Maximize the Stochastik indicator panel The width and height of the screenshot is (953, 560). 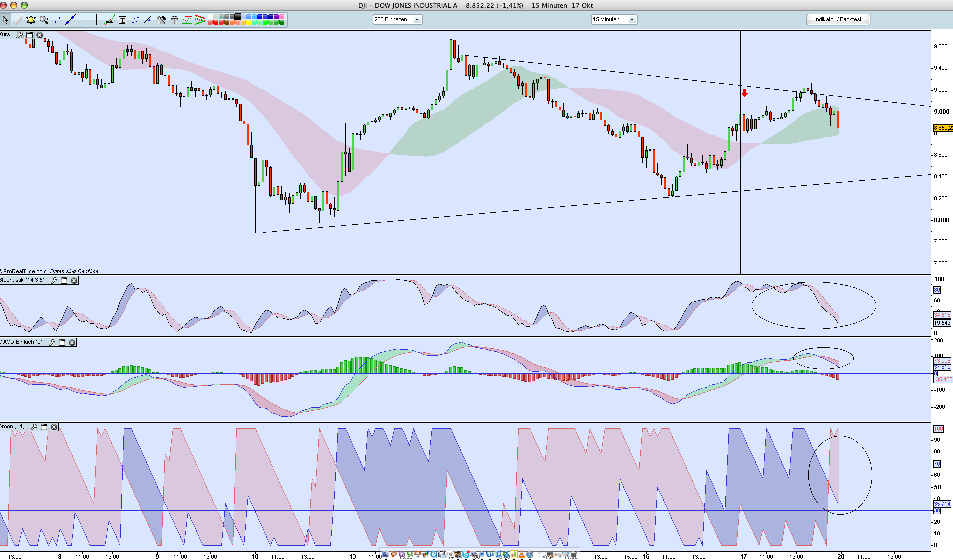(x=64, y=280)
